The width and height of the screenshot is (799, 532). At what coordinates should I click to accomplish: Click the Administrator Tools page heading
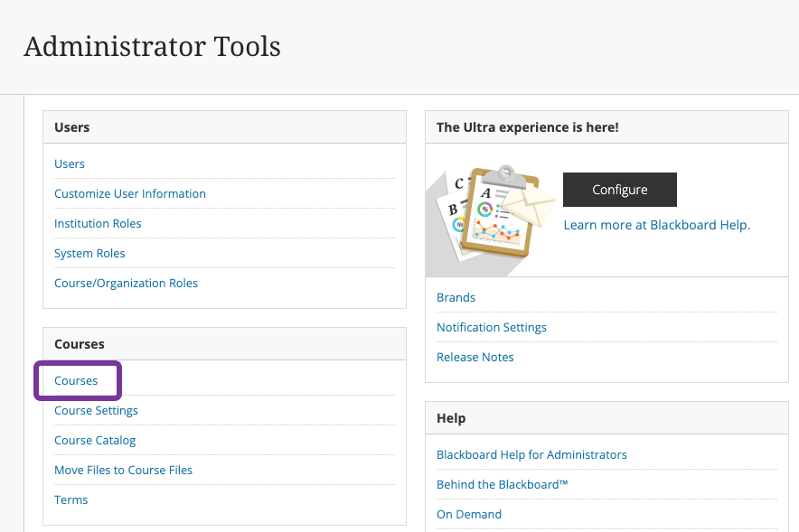[152, 47]
